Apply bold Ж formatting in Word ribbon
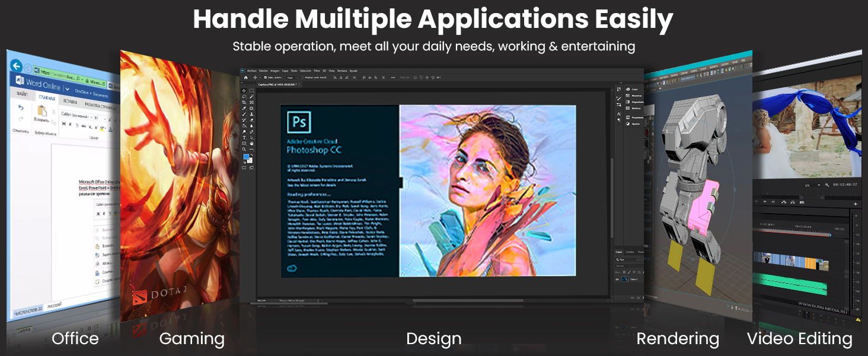 click(63, 123)
